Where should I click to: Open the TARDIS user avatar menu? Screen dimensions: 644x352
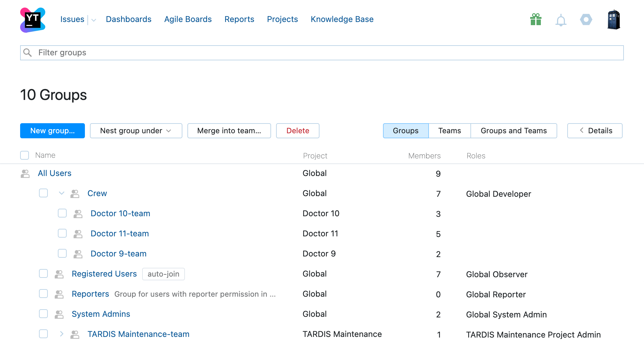(x=613, y=19)
